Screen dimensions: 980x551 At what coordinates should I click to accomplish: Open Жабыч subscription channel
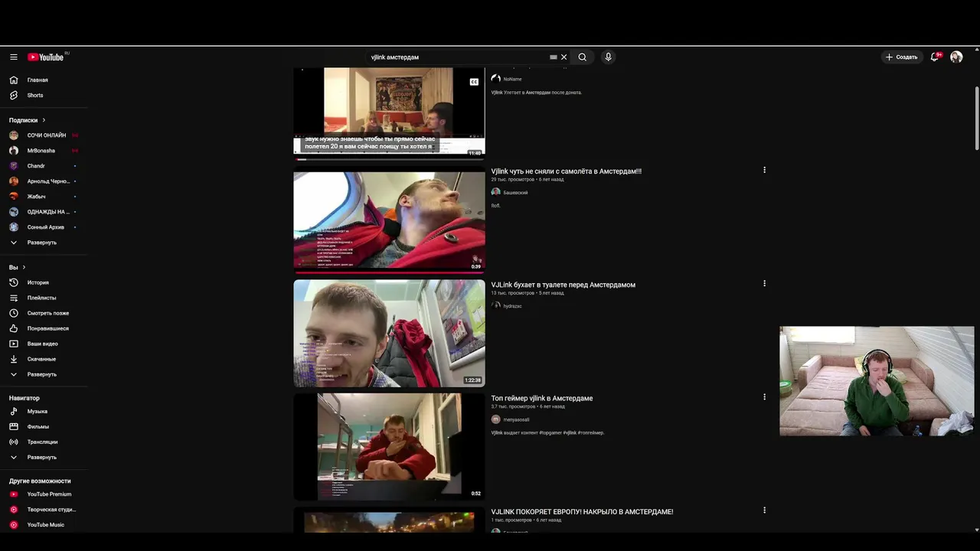pyautogui.click(x=44, y=197)
